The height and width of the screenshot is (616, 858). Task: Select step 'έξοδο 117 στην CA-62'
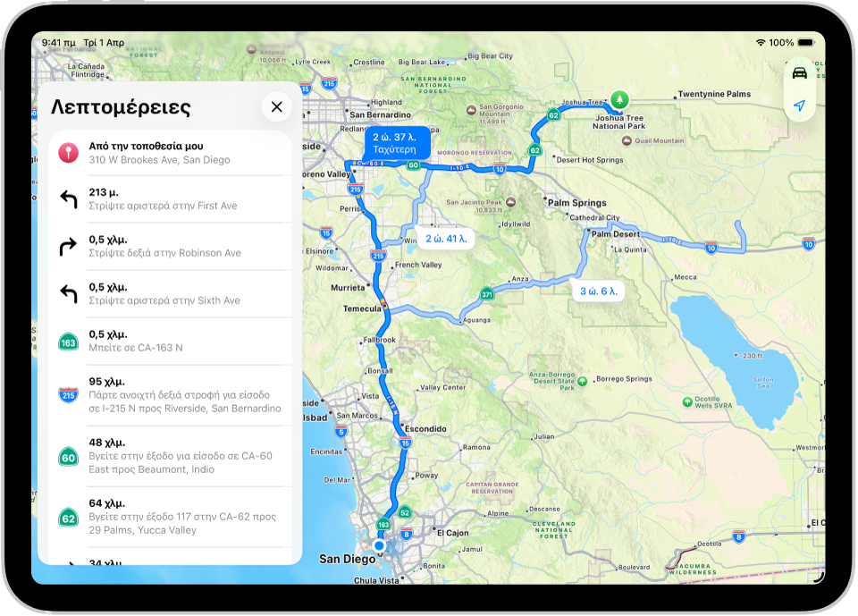point(170,517)
